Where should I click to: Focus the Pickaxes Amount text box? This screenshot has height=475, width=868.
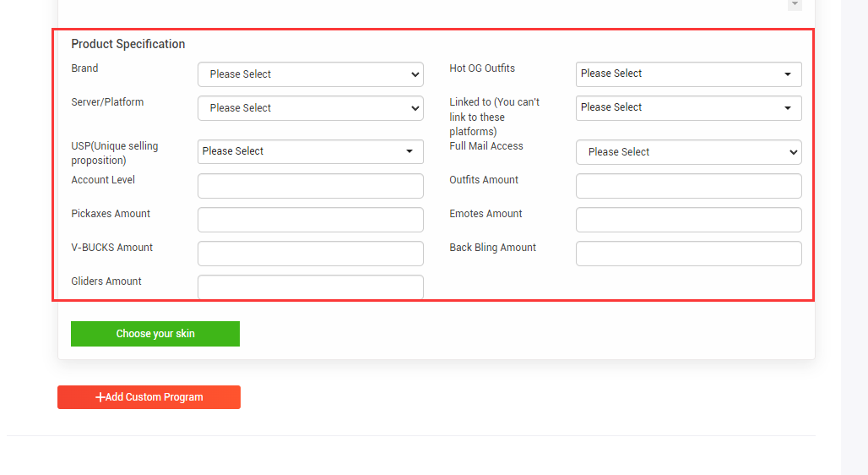311,220
